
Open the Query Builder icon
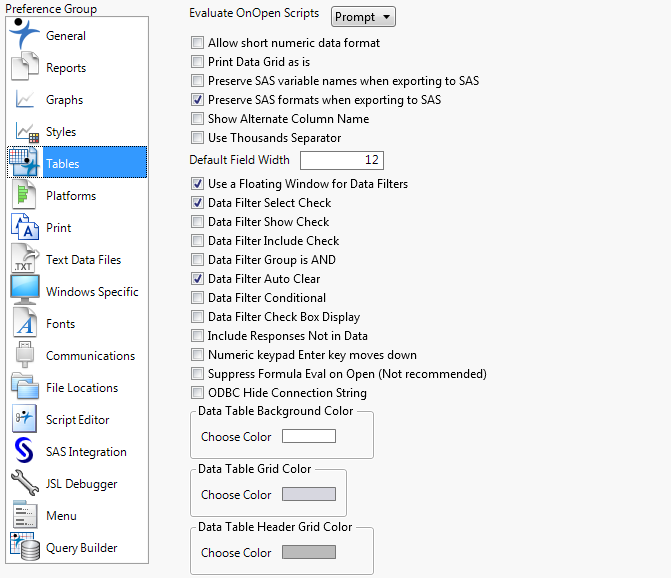coord(25,548)
